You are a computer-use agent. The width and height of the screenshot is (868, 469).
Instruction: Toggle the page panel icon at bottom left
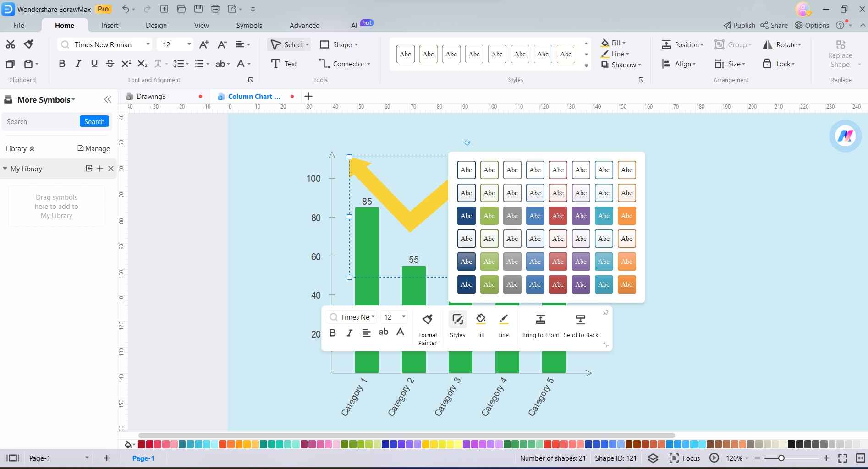pyautogui.click(x=12, y=458)
